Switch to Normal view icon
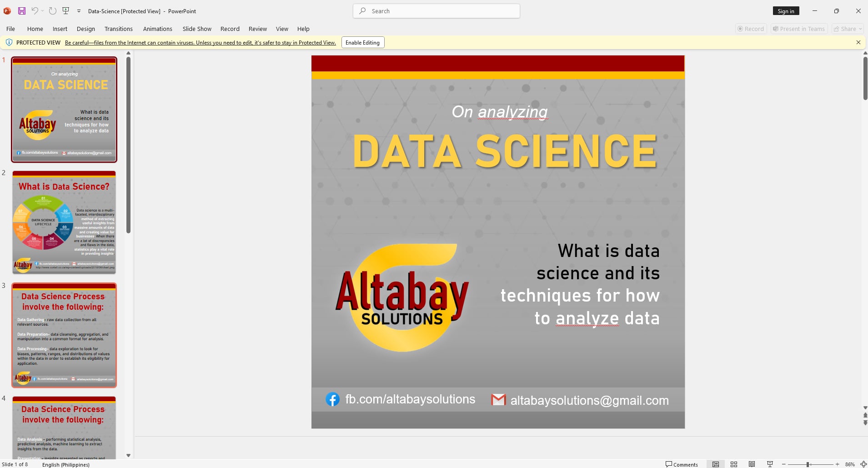 [x=716, y=464]
